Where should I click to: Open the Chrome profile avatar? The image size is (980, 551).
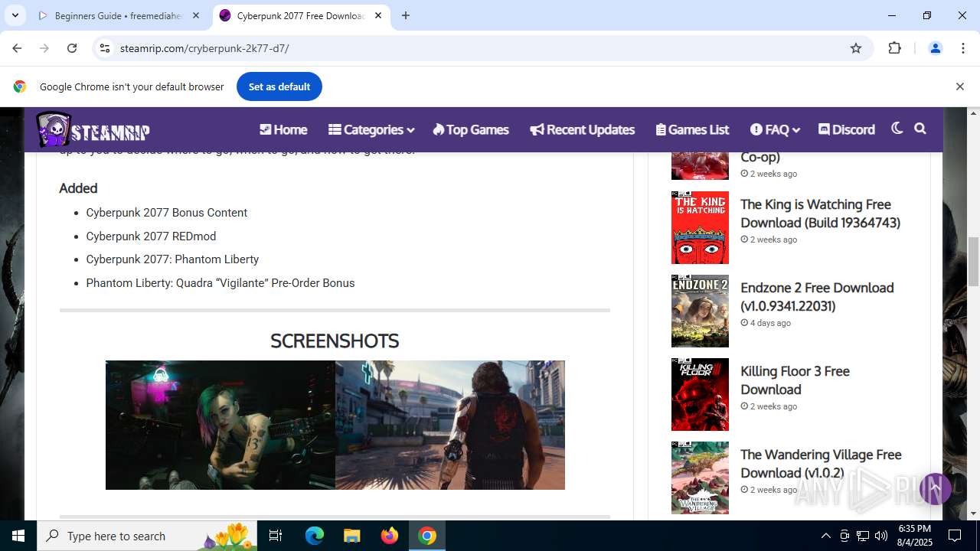(935, 48)
